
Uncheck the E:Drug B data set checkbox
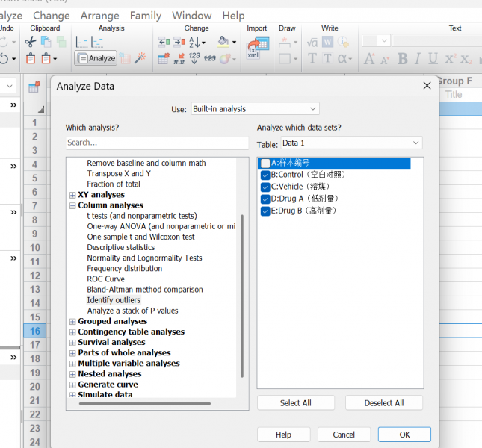tap(265, 211)
